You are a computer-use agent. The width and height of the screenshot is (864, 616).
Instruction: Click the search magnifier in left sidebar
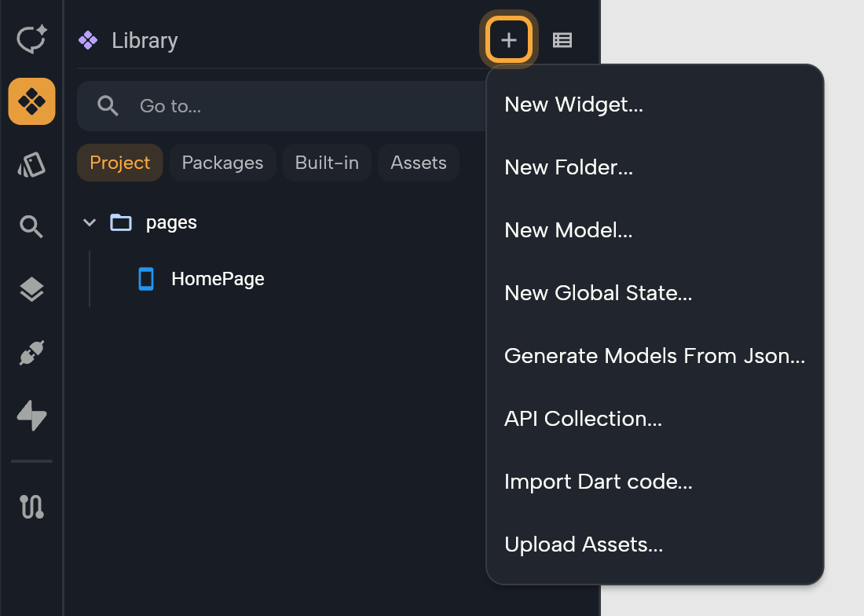pyautogui.click(x=31, y=226)
